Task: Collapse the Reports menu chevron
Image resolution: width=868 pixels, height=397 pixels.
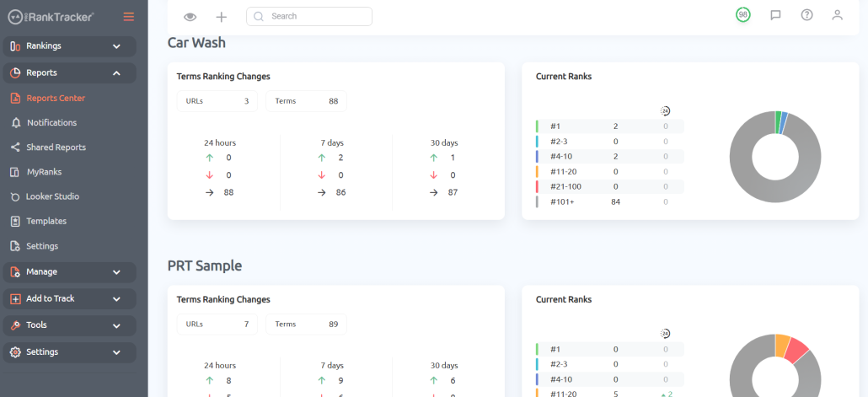Action: pos(116,73)
